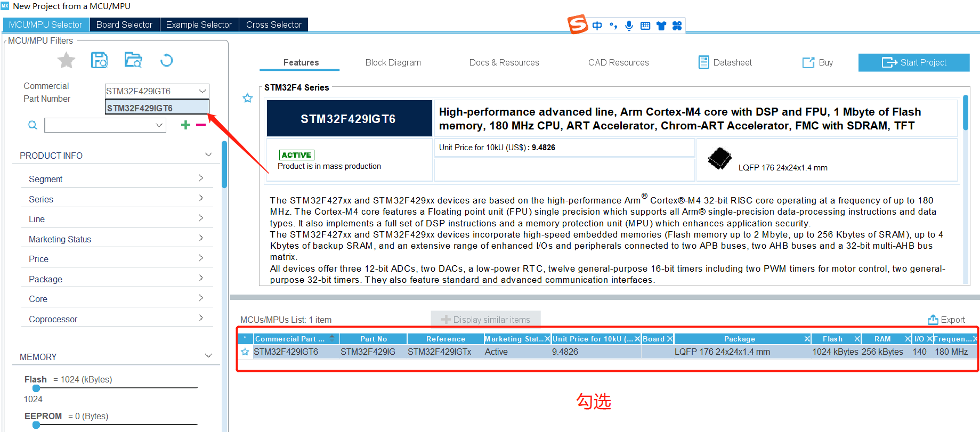Open the Block Diagram tab

(393, 62)
